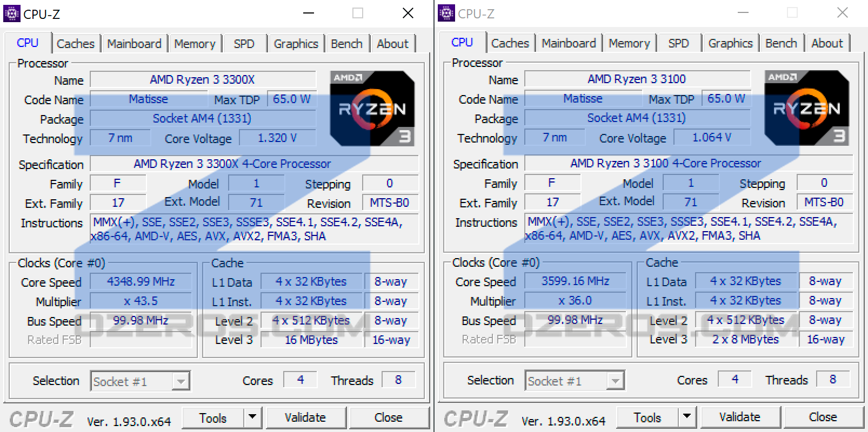Click 'AMD Ryzen 3 3300X 4-Core Processor' specification

point(255,164)
